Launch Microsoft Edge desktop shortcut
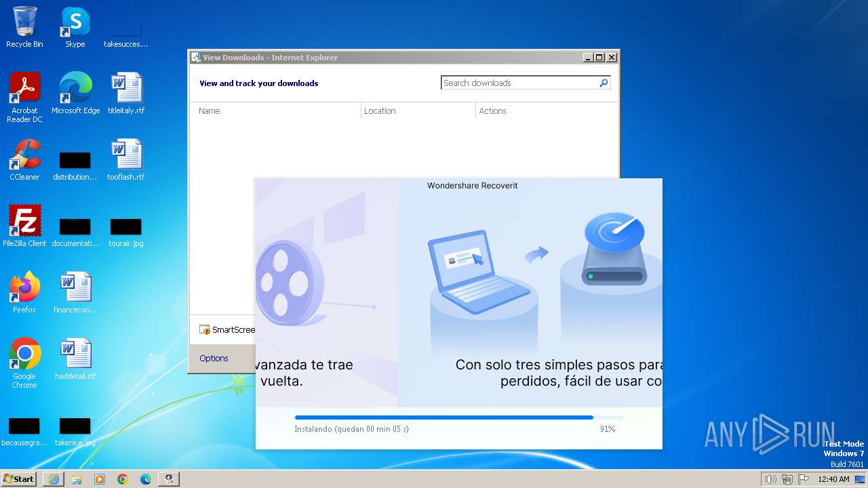Viewport: 868px width, 488px height. click(x=75, y=94)
